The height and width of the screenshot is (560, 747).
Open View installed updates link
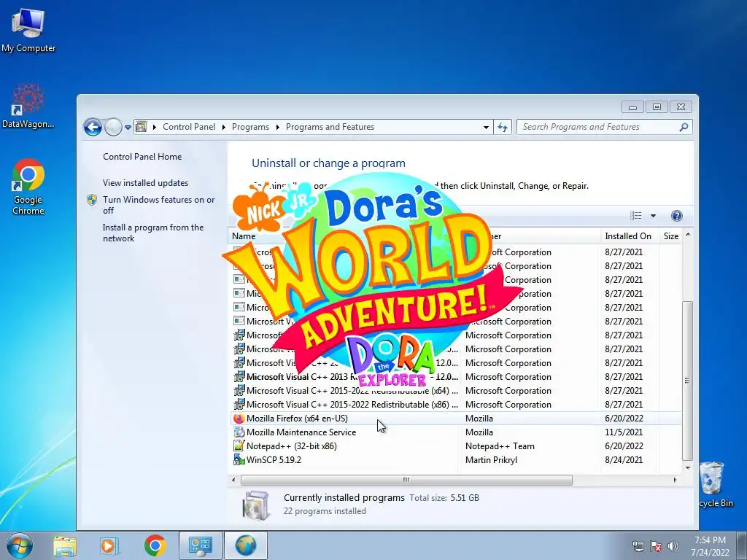click(x=145, y=183)
